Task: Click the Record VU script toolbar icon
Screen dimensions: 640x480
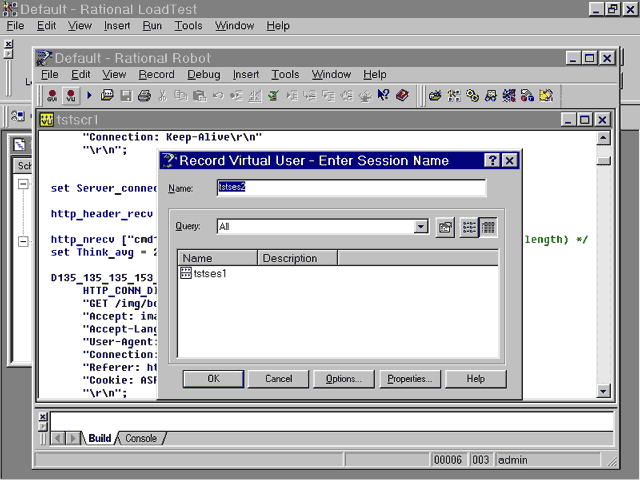Action: click(71, 96)
